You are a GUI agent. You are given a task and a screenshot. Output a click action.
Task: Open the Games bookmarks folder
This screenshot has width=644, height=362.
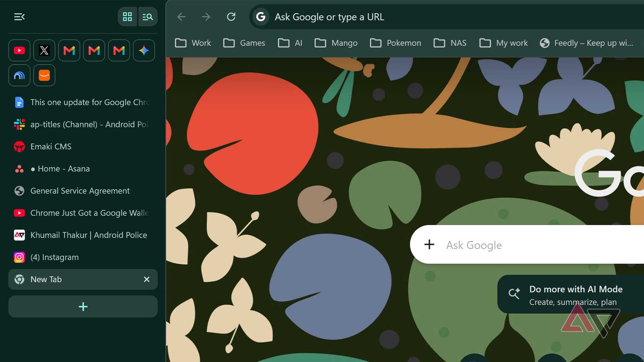244,43
